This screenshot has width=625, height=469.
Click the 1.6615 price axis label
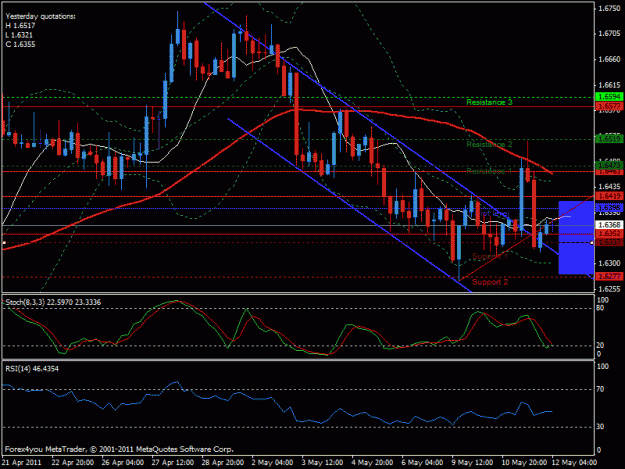tap(609, 85)
